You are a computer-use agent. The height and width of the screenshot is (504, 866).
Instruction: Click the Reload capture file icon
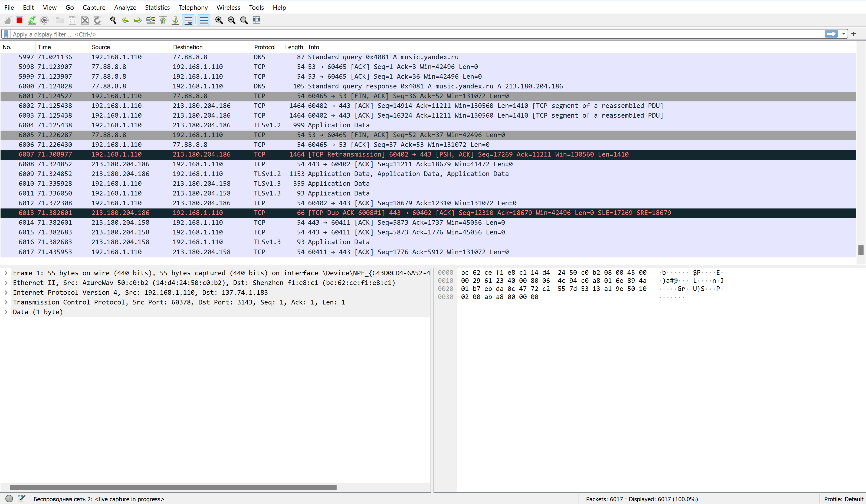click(98, 20)
